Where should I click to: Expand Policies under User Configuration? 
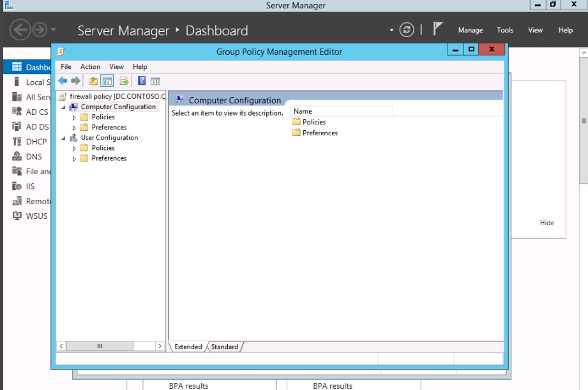click(74, 149)
